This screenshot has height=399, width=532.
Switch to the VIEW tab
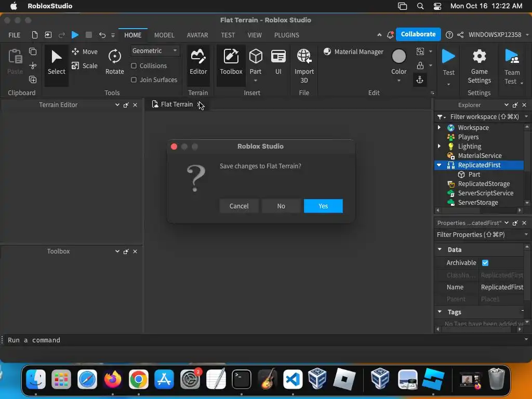pos(255,35)
